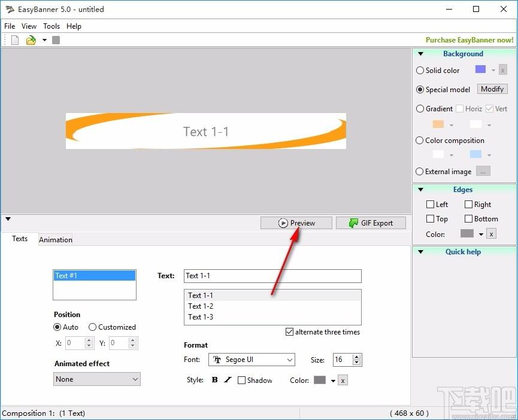This screenshot has width=518, height=420.
Task: Open the Tools menu
Action: [x=52, y=26]
